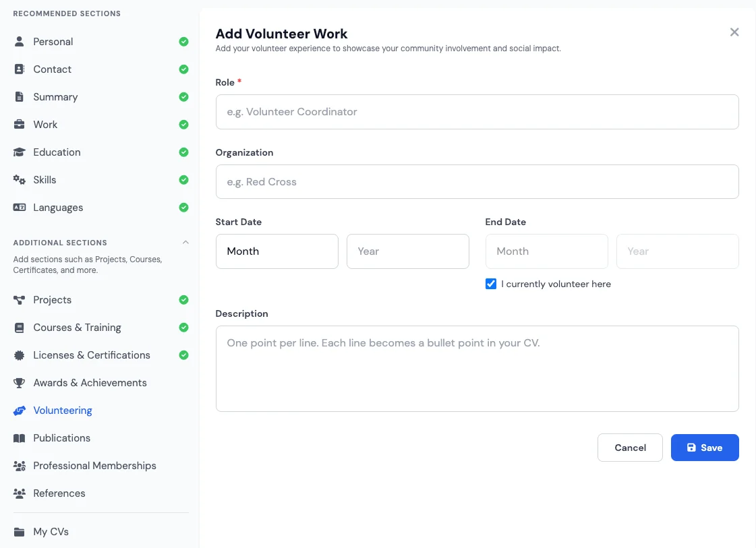Click into the Description text area
The width and height of the screenshot is (756, 548).
point(477,369)
